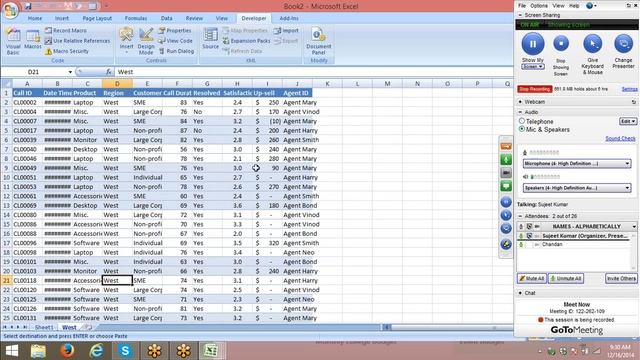
Task: Click green screen icon on GoToMeeting grab tab
Action: click(x=506, y=187)
